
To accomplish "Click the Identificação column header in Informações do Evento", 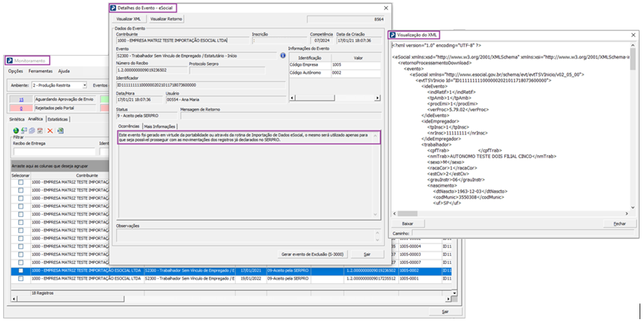I will click(x=310, y=59).
